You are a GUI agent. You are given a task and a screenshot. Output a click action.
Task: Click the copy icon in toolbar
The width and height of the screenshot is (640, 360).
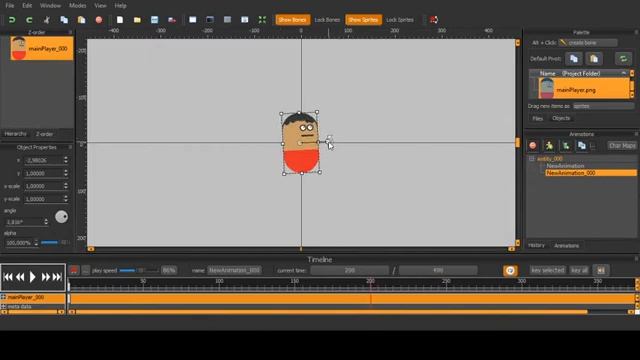(64, 20)
